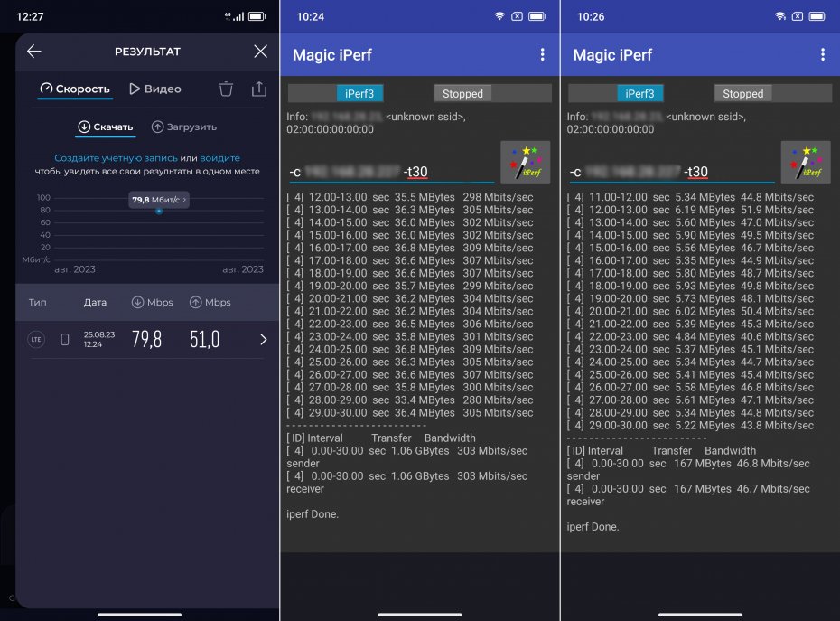Switch to the Скорость tab
840x621 pixels.
(x=74, y=89)
